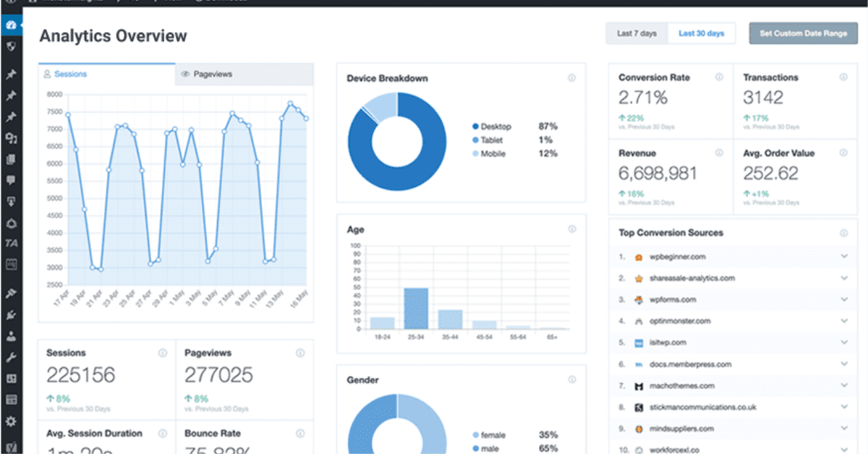The image size is (868, 454).
Task: Click the Set Custom Date Range button
Action: pyautogui.click(x=803, y=33)
